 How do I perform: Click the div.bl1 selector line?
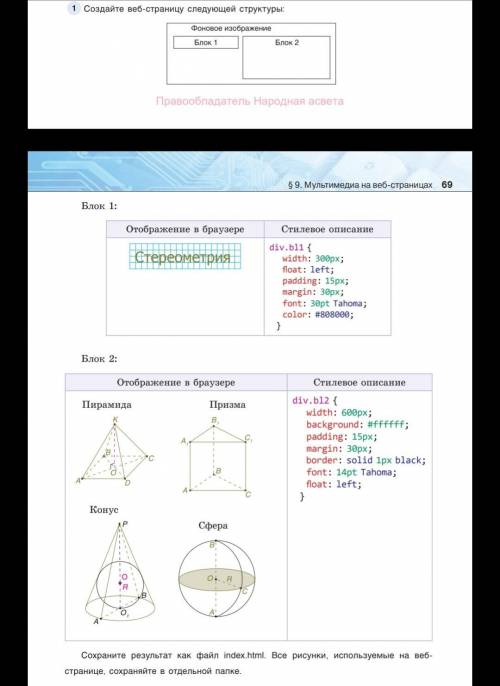tap(290, 247)
